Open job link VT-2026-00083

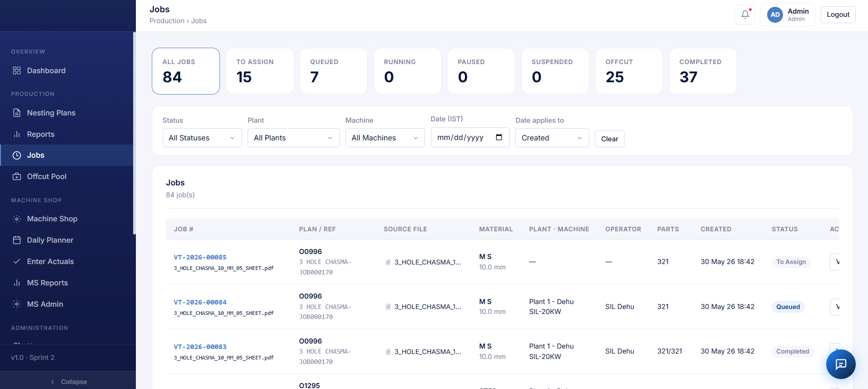point(200,347)
